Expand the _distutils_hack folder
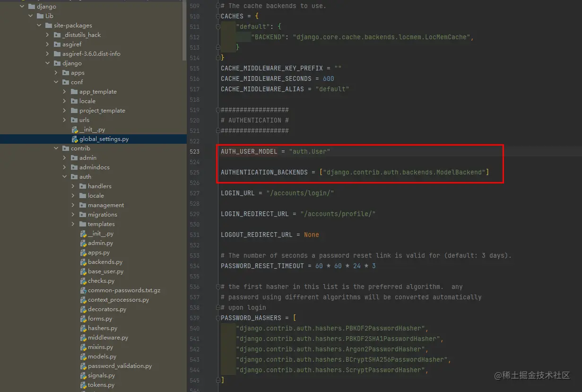The width and height of the screenshot is (582, 392). pos(48,35)
